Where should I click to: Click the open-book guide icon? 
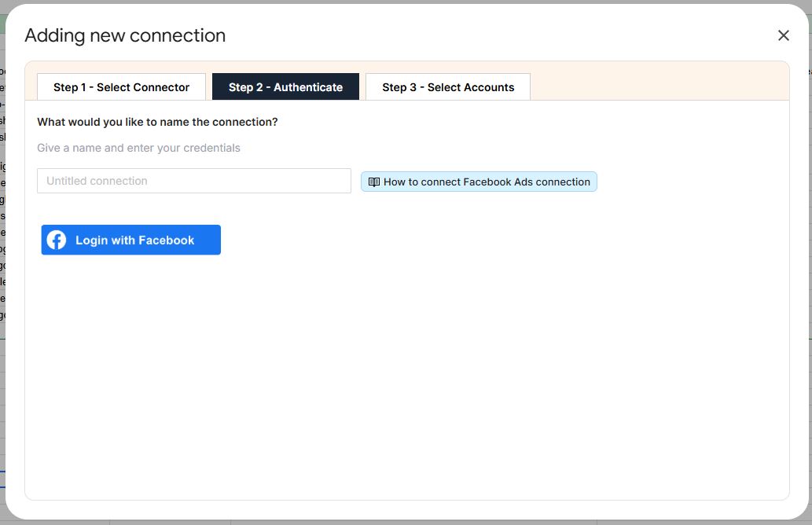click(374, 182)
